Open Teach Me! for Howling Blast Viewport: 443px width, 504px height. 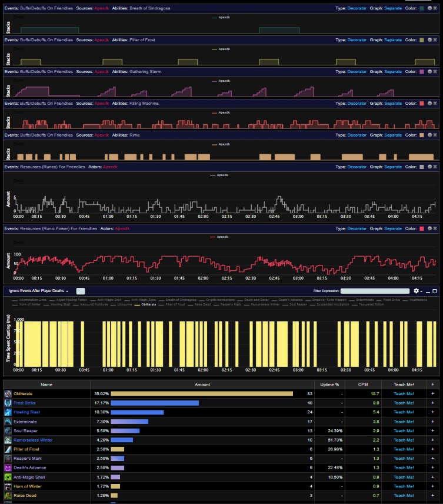404,412
